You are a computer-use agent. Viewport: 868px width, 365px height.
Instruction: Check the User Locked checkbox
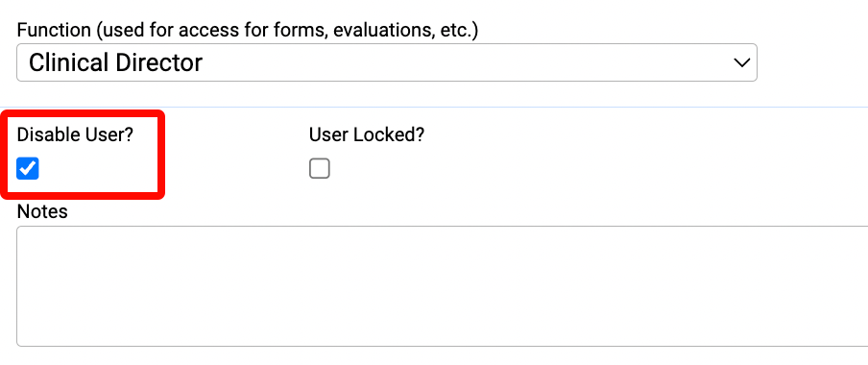320,168
